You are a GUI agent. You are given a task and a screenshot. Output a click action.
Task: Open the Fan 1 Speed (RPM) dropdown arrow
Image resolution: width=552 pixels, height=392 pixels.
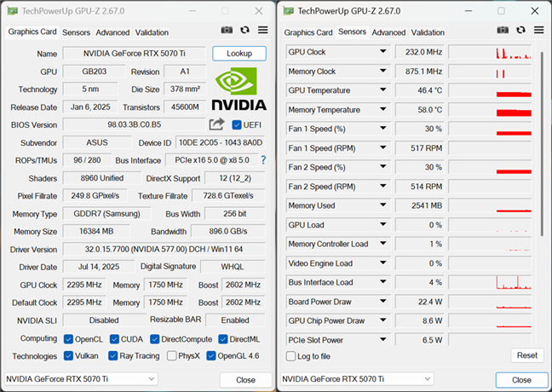point(382,147)
